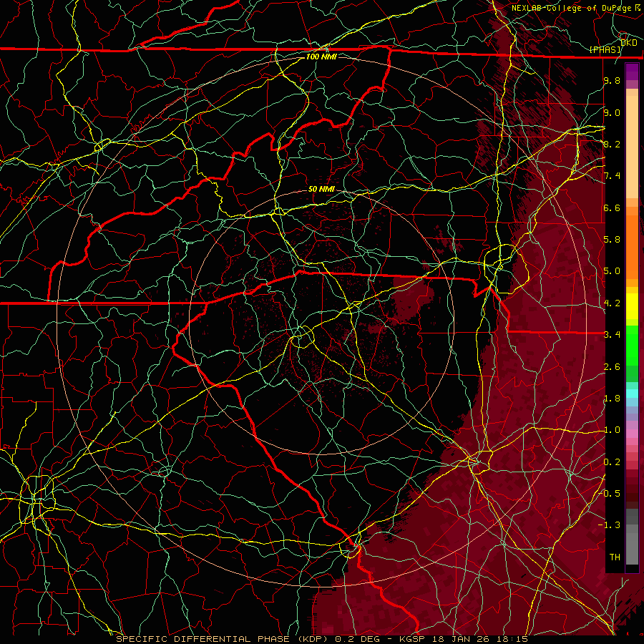
Task: Click the -1.3 scale label
Action: 610,525
